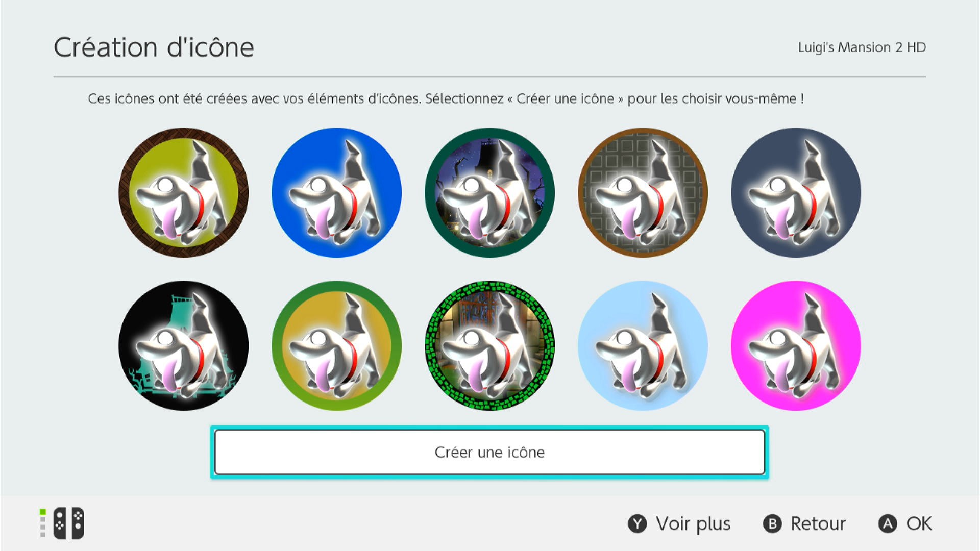
Task: Click the Créer une icône button
Action: click(x=490, y=452)
